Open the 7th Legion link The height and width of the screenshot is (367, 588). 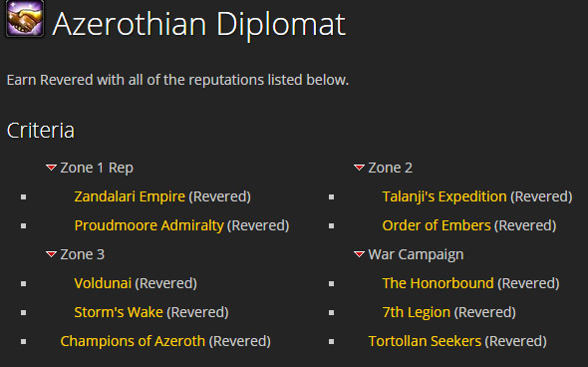click(x=417, y=312)
